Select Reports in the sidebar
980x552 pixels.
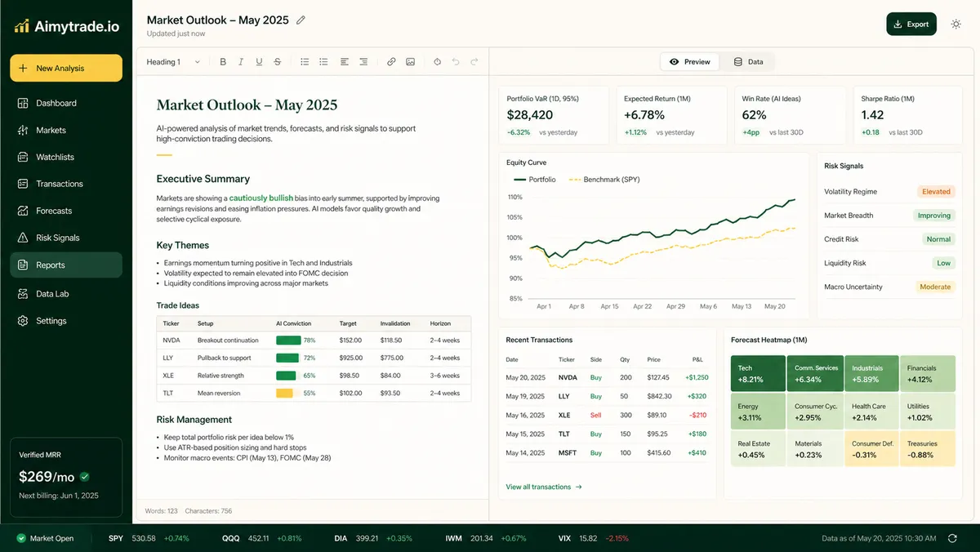[66, 265]
